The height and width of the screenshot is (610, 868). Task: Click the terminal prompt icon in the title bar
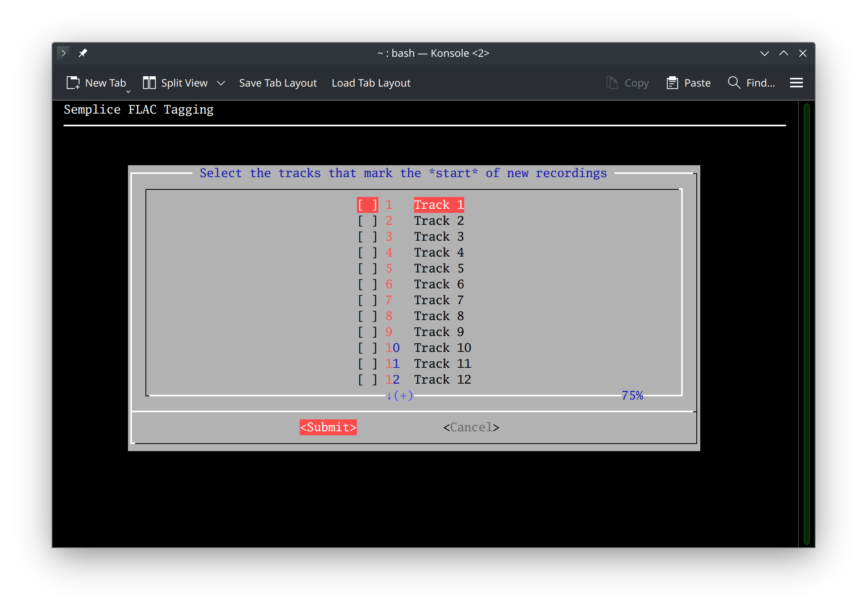[64, 52]
